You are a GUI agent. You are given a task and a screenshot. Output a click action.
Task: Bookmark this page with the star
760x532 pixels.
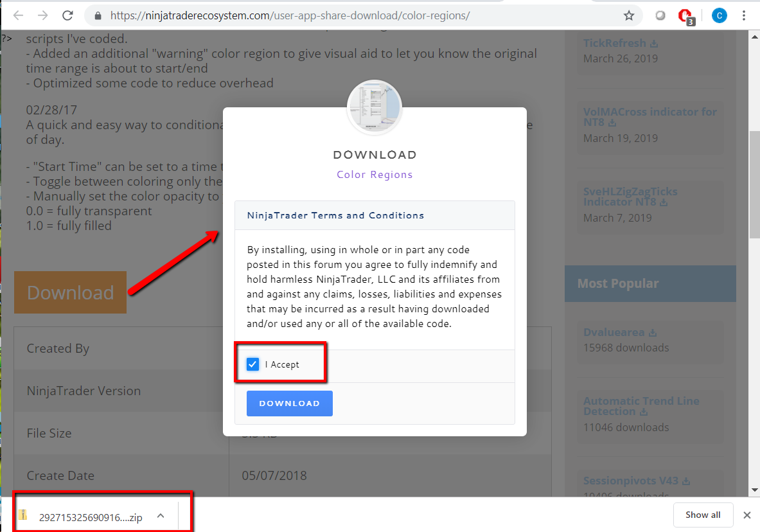pos(629,15)
